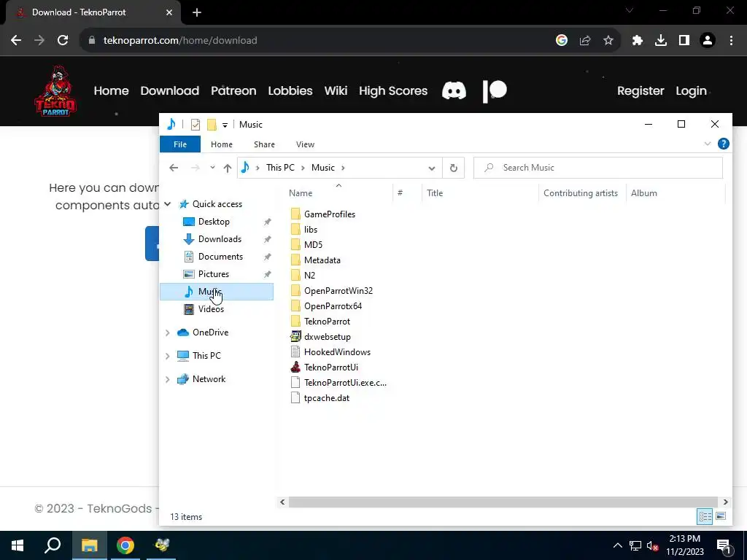This screenshot has width=747, height=560.
Task: Open the Home ribbon tab
Action: click(x=222, y=144)
